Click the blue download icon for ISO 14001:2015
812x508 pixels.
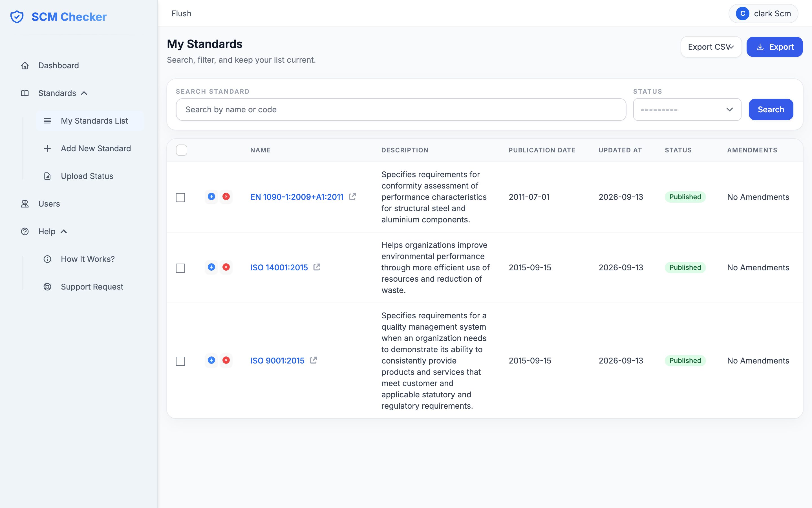tap(211, 267)
